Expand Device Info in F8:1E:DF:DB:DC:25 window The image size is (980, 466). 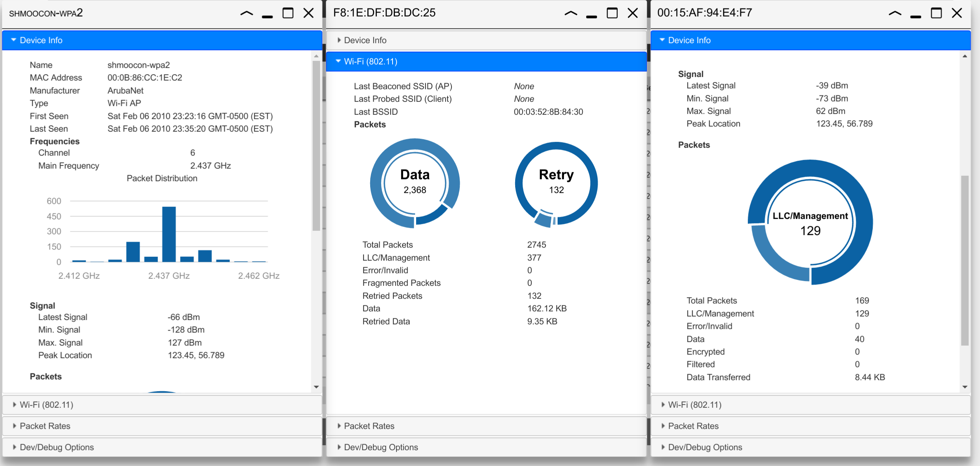point(486,40)
